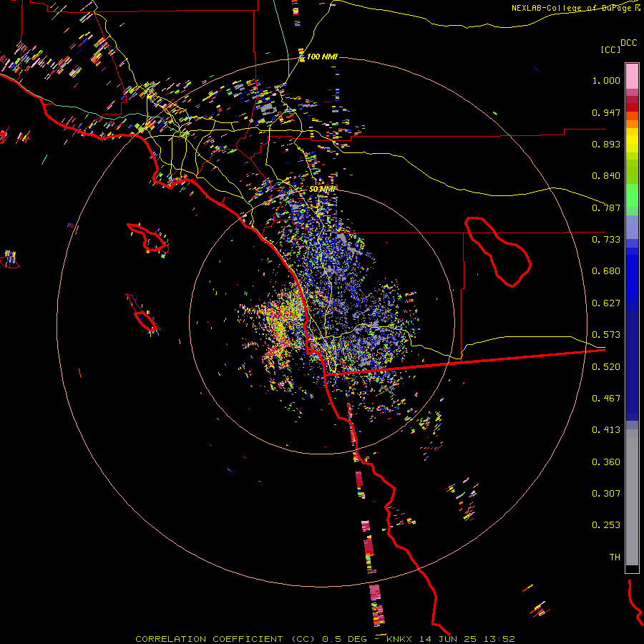
Task: Click the 0.947 color scale value
Action: [606, 112]
